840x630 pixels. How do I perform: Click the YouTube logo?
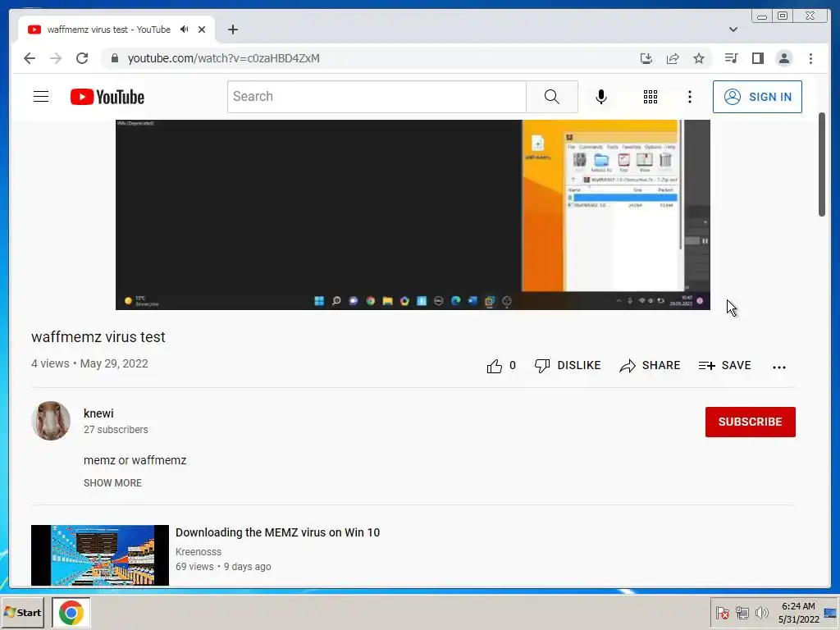[x=107, y=97]
